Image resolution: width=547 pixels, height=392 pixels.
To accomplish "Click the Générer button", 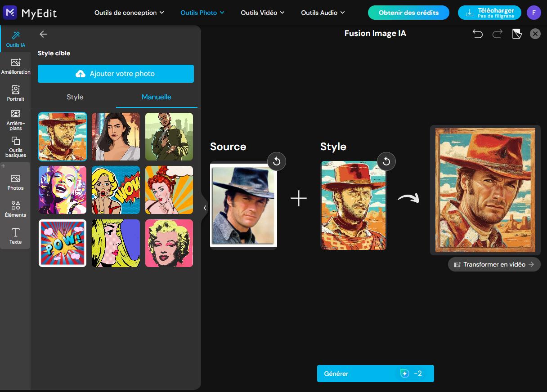I will tap(376, 374).
